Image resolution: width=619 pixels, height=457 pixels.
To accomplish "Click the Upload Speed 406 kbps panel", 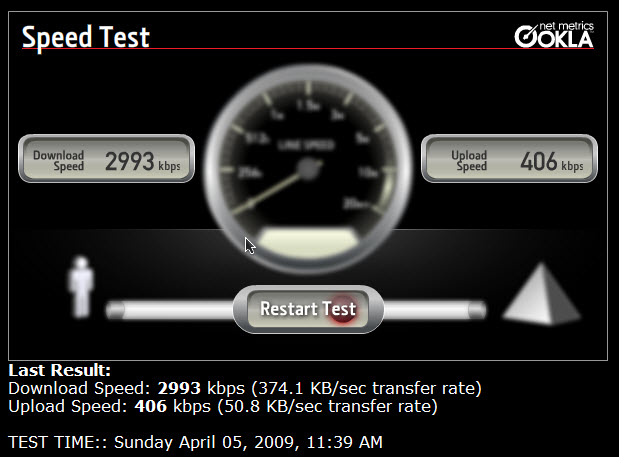I will (x=509, y=159).
